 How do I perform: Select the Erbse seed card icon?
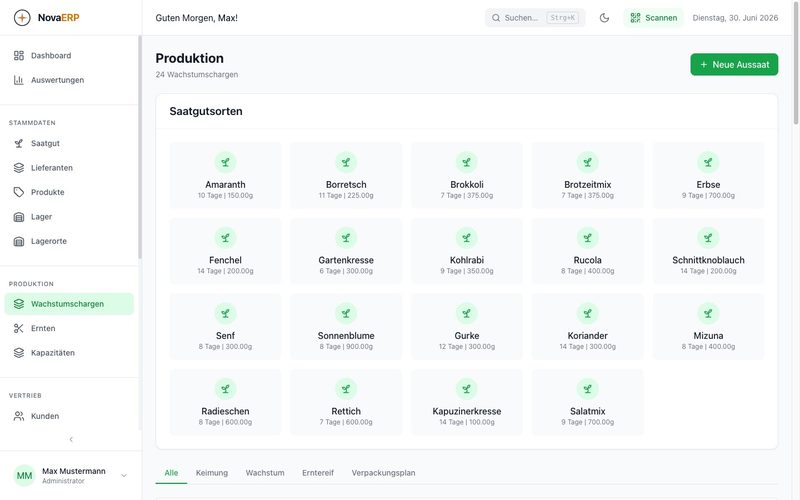[x=708, y=162]
